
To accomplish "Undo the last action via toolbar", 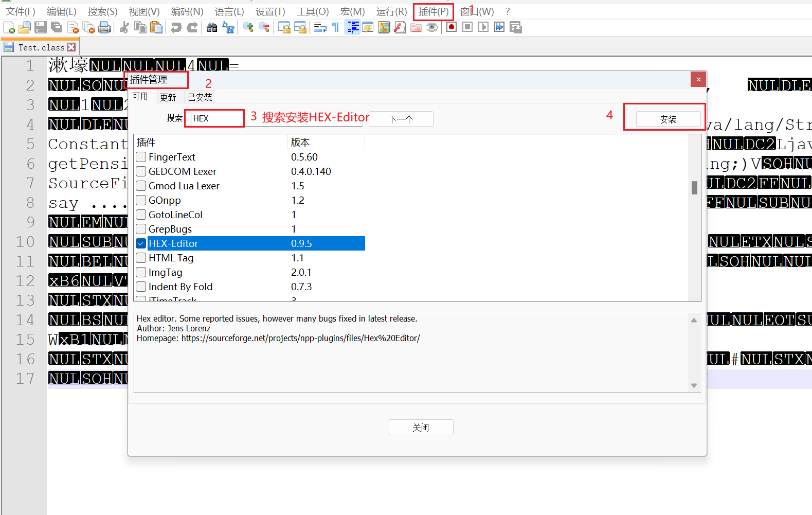I will point(176,27).
